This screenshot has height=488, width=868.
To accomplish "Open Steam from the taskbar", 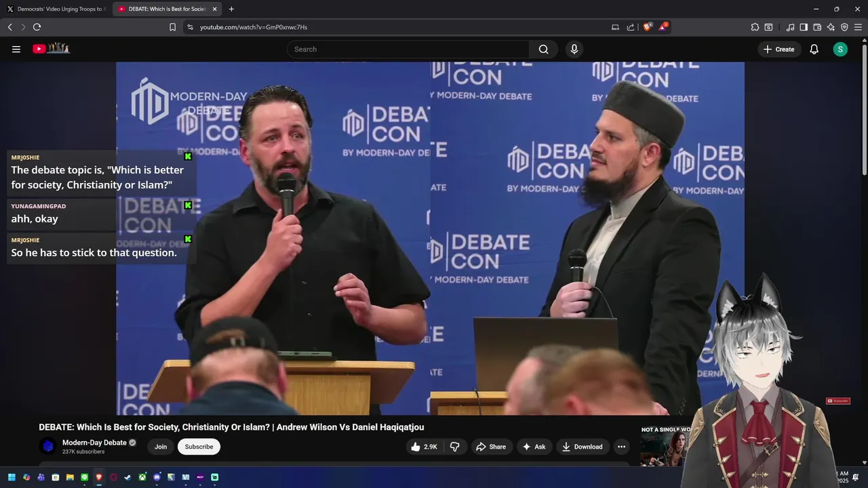I will click(128, 477).
